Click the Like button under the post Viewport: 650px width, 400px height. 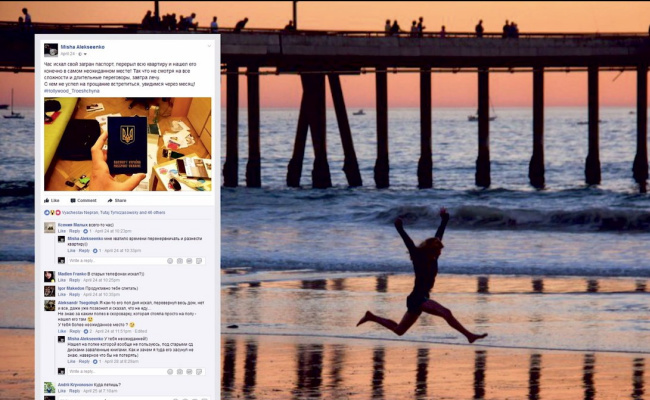pos(51,200)
